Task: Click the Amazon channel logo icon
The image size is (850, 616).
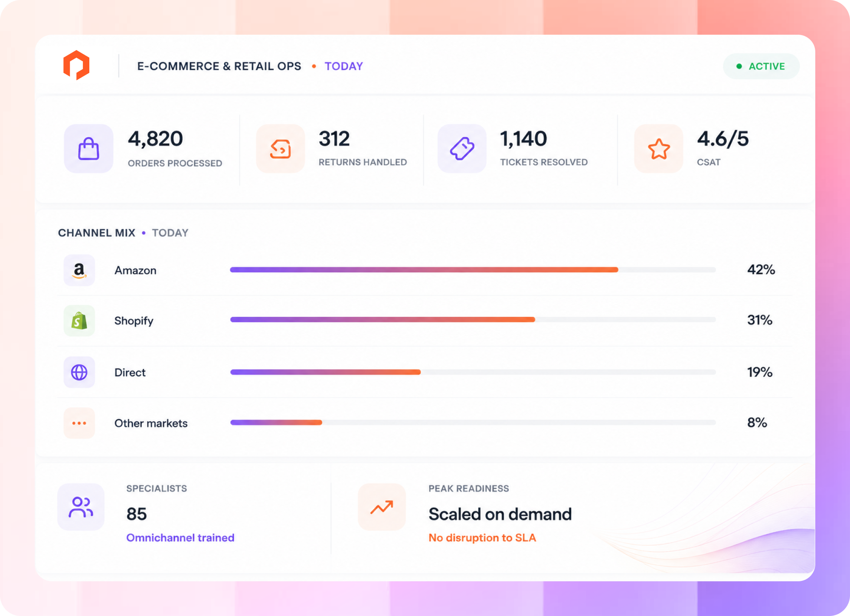Action: pos(79,270)
